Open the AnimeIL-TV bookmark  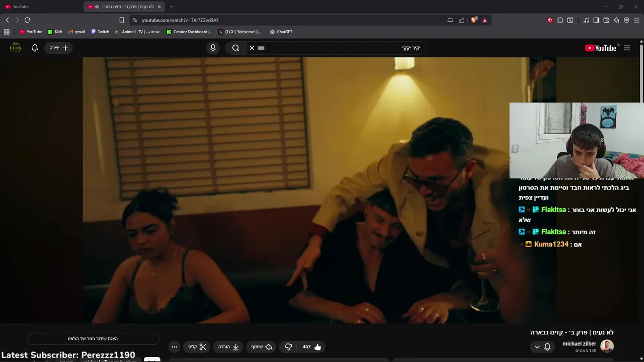tap(137, 32)
